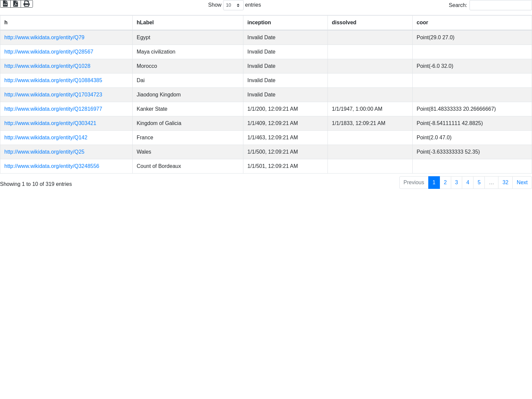Open the France Q142 entity link

pos(46,138)
